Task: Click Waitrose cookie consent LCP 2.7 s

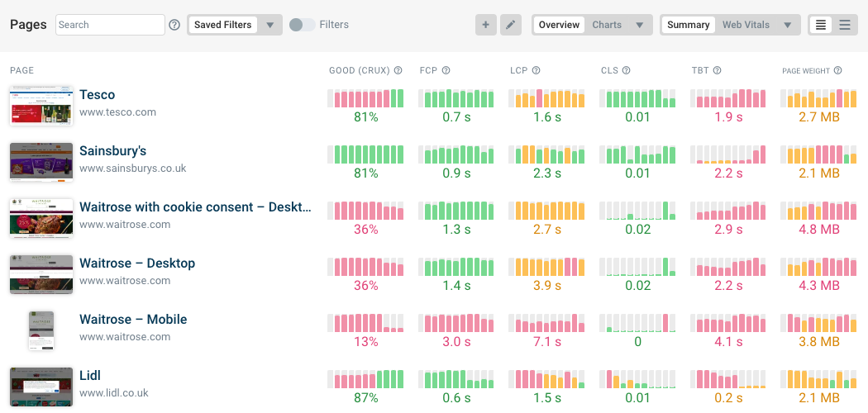Action: (547, 230)
